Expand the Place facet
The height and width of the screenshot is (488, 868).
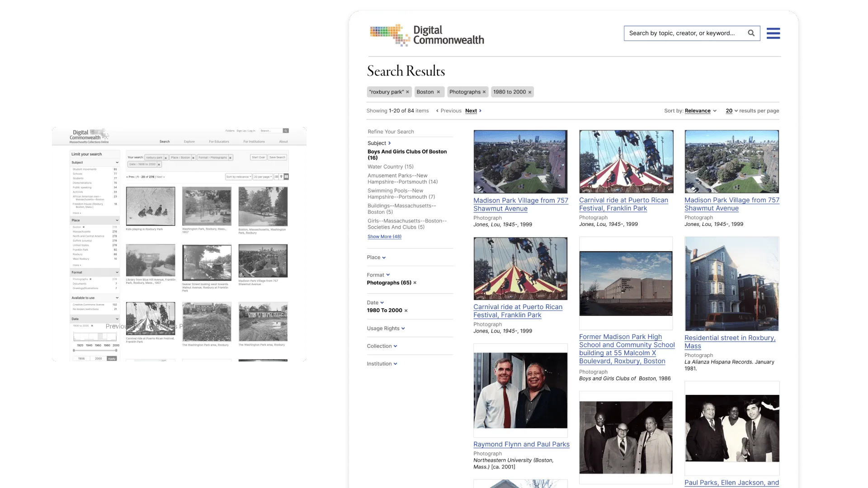tap(376, 258)
